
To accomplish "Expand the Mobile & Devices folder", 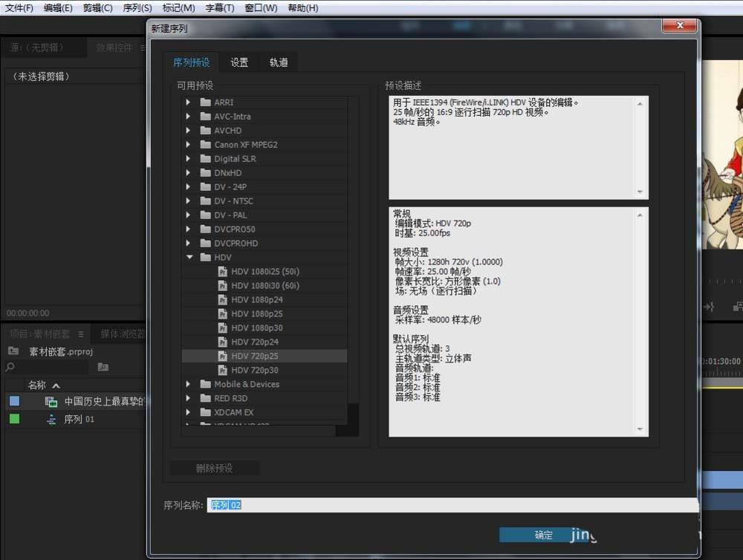I will coord(188,384).
